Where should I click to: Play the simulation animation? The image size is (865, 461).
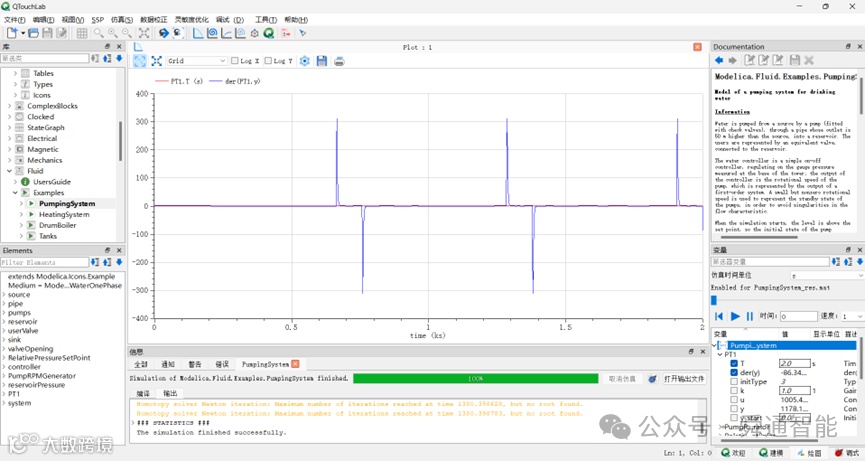click(735, 316)
